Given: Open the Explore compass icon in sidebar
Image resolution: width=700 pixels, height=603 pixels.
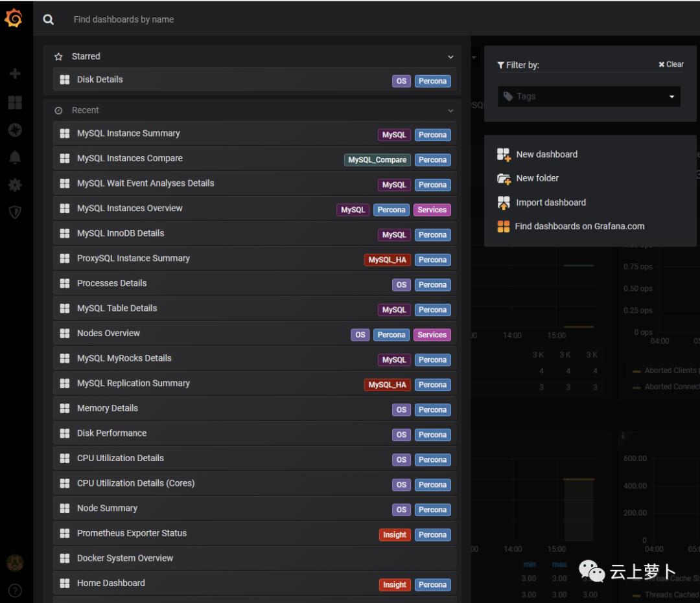Looking at the screenshot, I should [15, 130].
